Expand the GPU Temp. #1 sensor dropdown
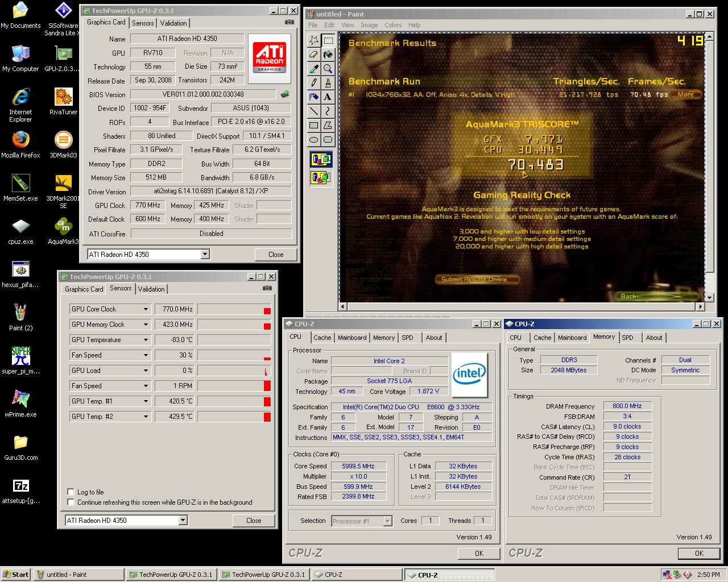This screenshot has height=582, width=728. tap(146, 401)
